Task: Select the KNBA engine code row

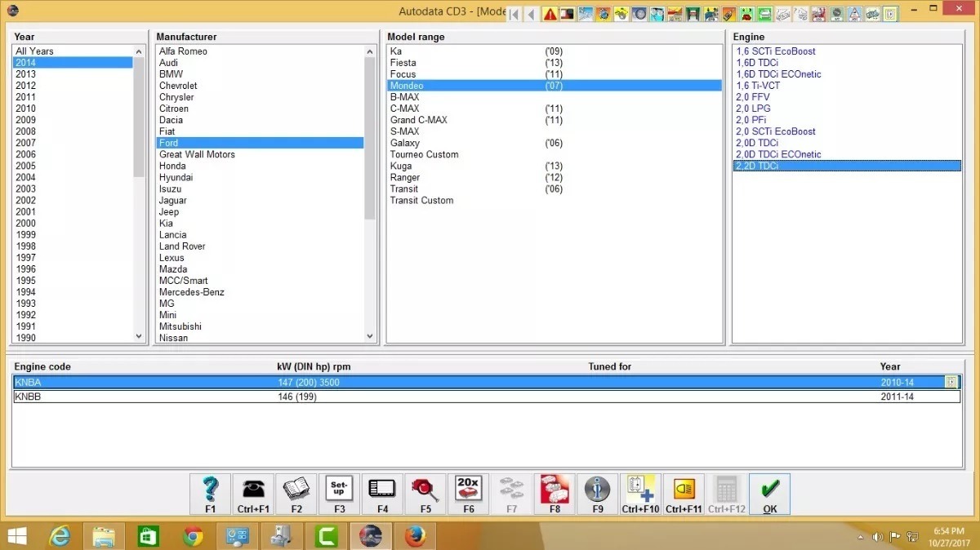Action: (x=487, y=382)
